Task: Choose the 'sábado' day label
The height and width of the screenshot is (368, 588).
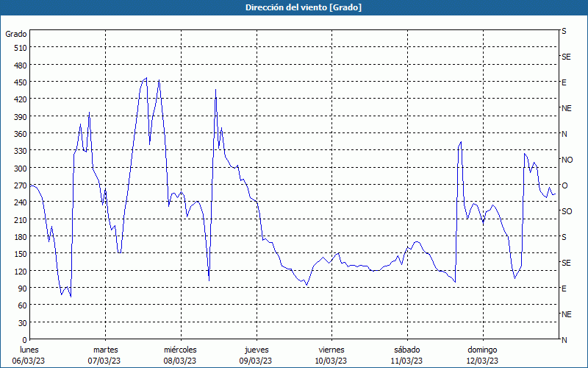Action: point(407,350)
